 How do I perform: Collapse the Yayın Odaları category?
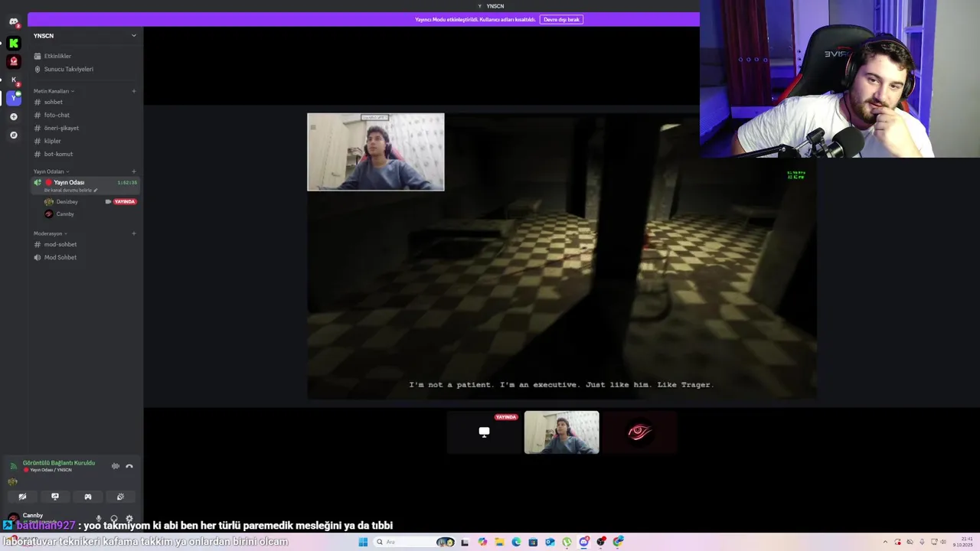[x=51, y=171]
